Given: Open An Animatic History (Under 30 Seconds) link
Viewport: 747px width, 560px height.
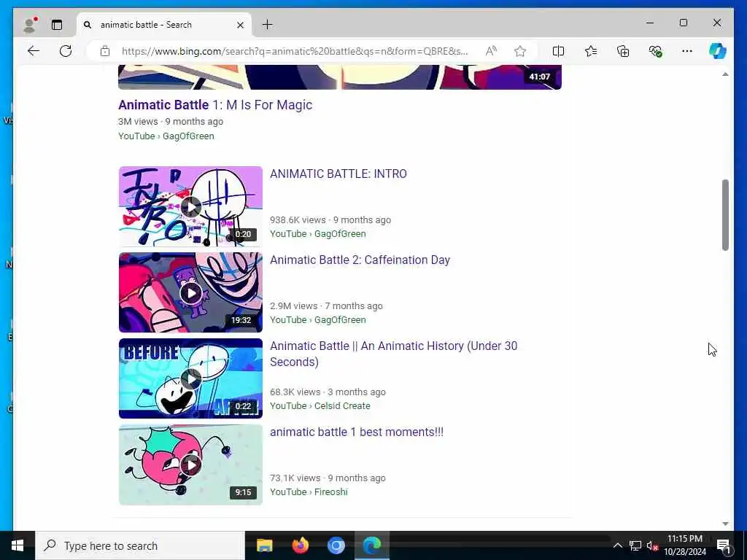Looking at the screenshot, I should [x=393, y=354].
